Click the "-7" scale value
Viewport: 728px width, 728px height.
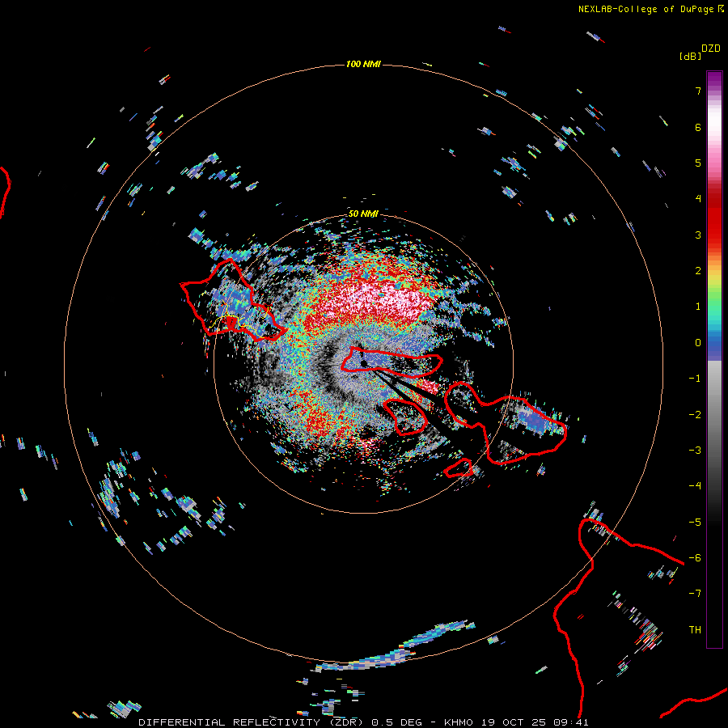[x=695, y=594]
